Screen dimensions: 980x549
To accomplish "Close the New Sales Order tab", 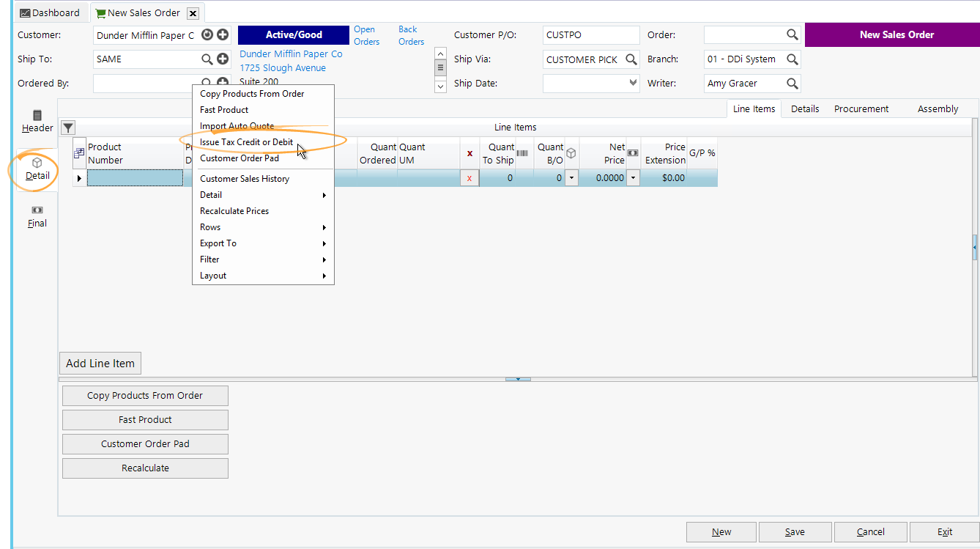I will click(x=193, y=13).
